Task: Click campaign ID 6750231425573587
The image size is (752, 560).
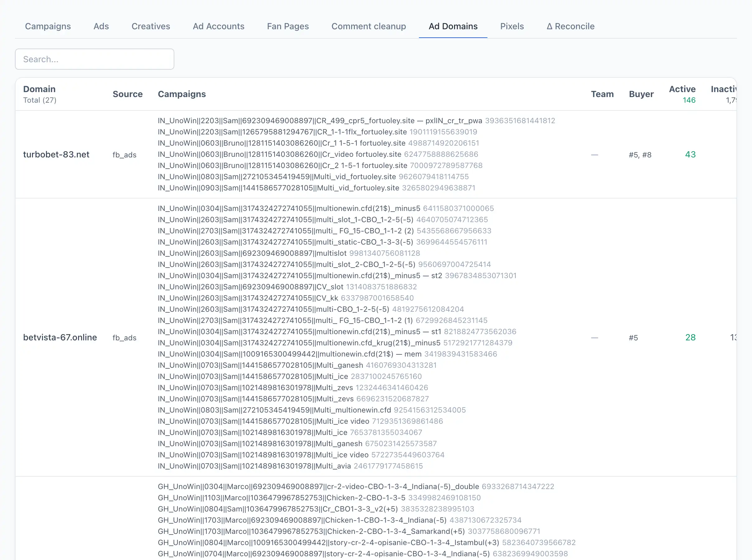Action: (x=401, y=443)
